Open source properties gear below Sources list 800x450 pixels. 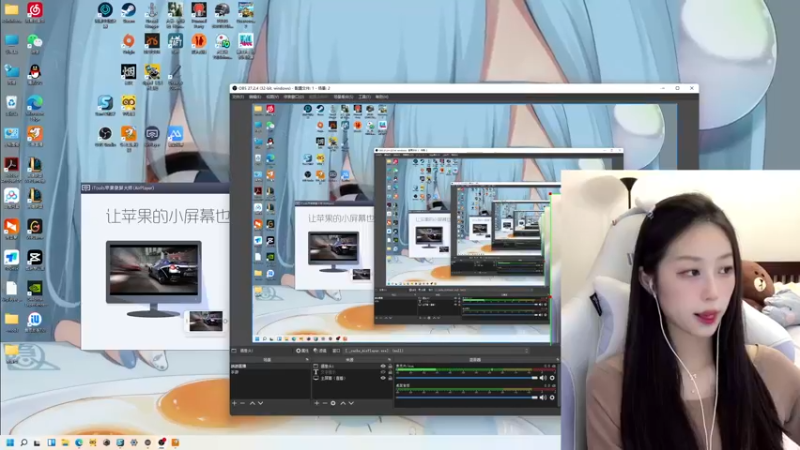tap(333, 403)
